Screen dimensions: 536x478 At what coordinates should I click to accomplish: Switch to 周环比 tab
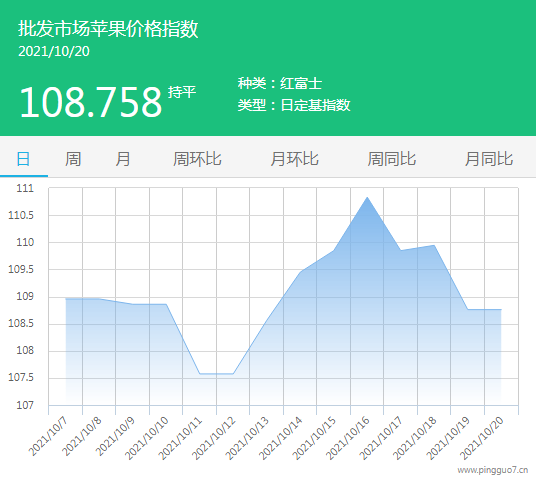(197, 159)
